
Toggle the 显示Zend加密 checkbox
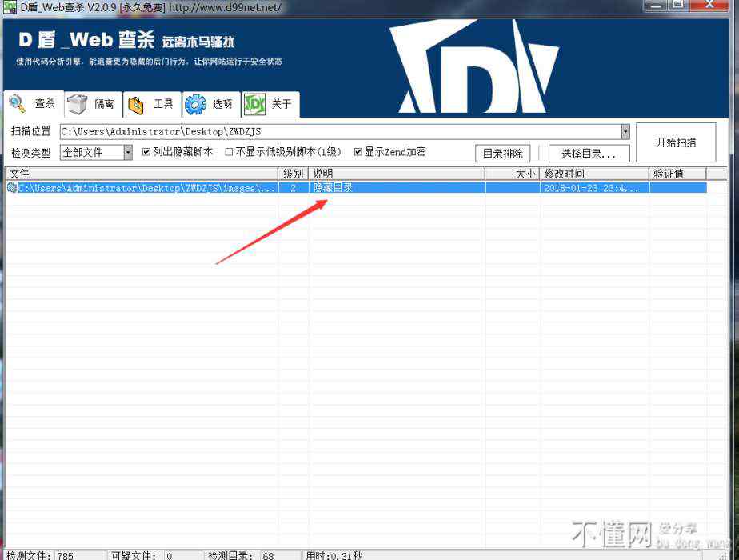(358, 152)
